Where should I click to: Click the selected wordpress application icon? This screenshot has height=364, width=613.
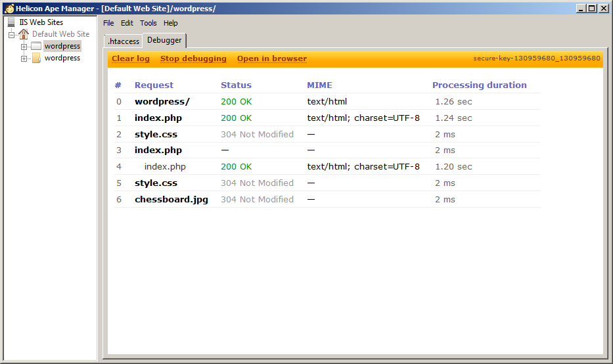coord(35,47)
